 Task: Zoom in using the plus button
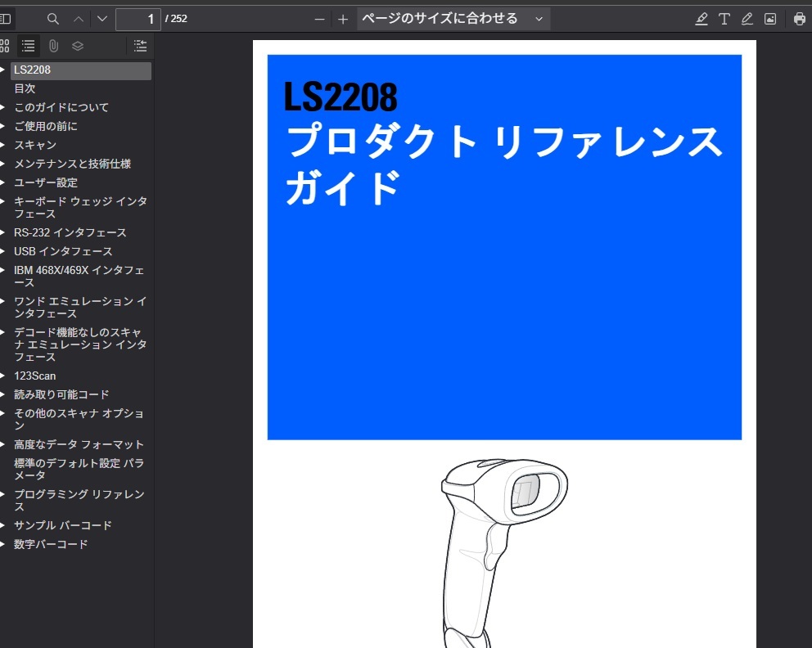(343, 18)
